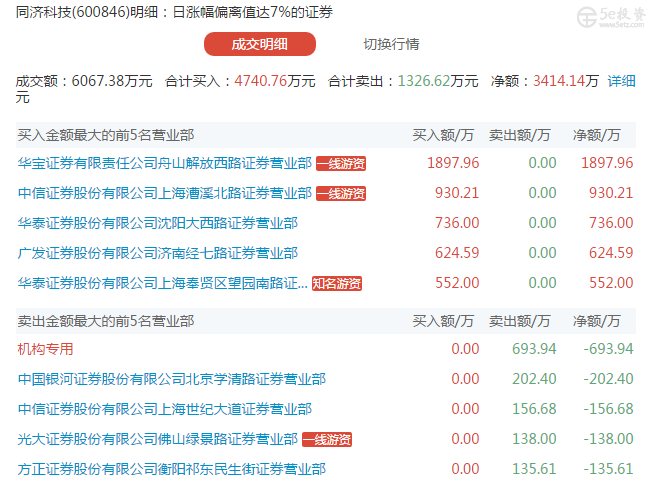Click 一线游资 badge beside 中信证券漕溪北路 row

tap(341, 194)
